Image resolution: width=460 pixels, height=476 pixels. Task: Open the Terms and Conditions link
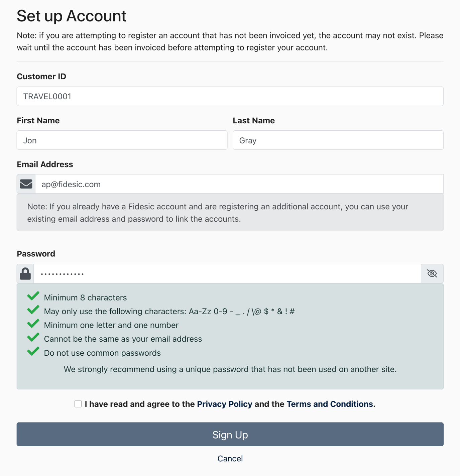tap(329, 404)
